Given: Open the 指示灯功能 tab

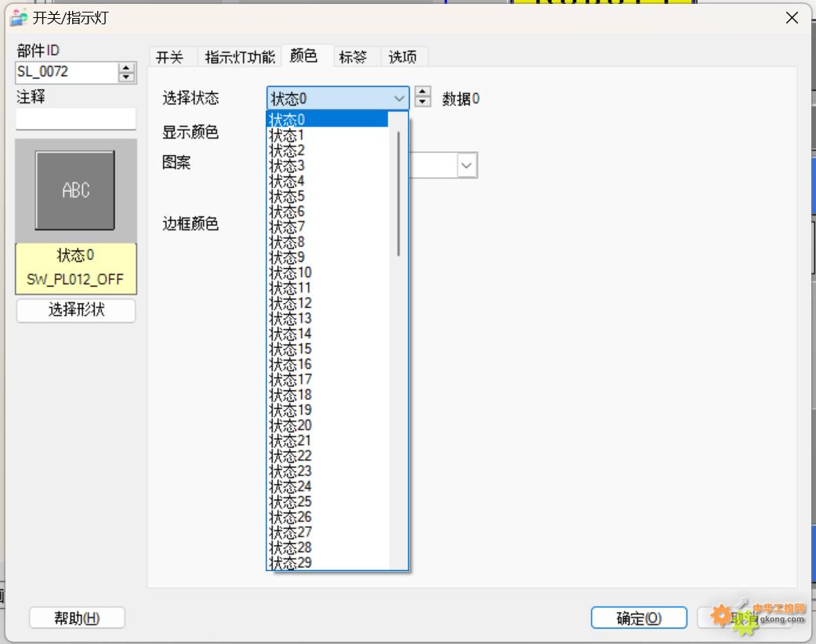Looking at the screenshot, I should [240, 57].
